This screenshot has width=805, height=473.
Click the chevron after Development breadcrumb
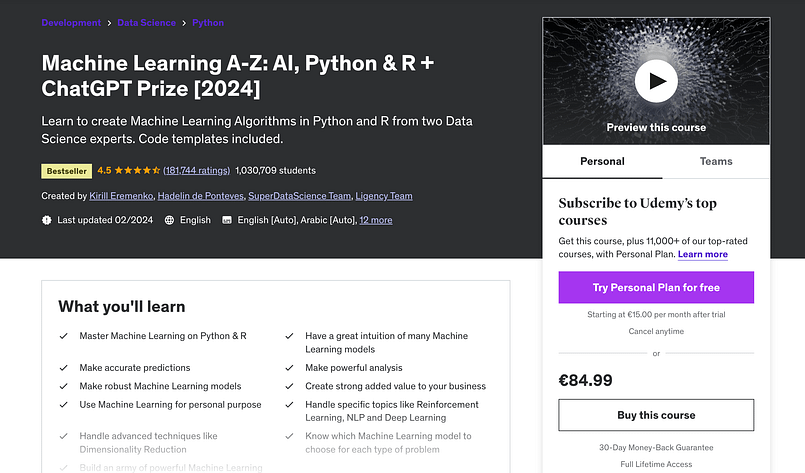[109, 23]
